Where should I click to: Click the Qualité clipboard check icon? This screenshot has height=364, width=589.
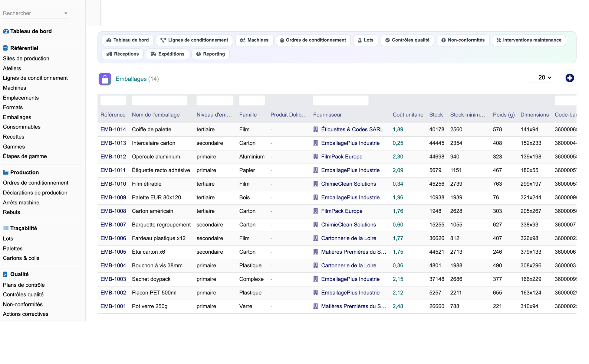click(5, 274)
